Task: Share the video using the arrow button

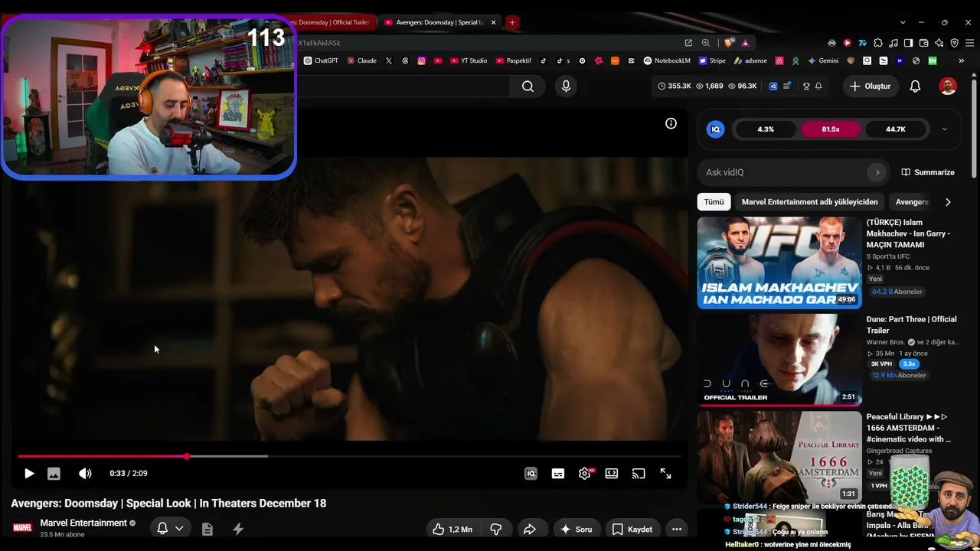Action: click(x=530, y=530)
